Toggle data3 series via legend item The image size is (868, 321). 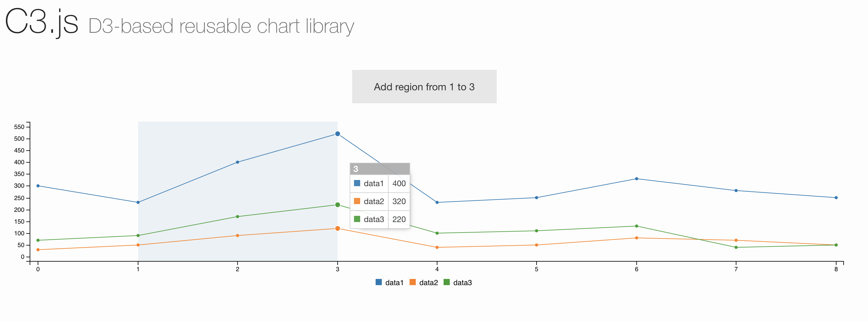tap(457, 283)
